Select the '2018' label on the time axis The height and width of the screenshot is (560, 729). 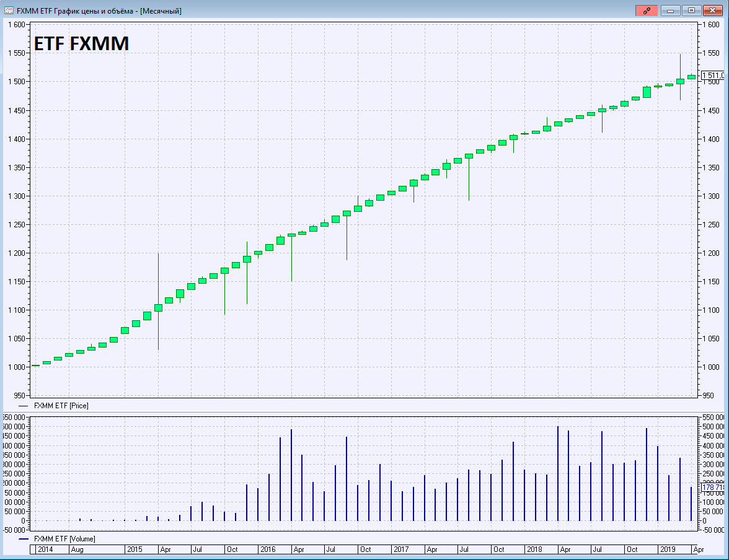point(534,549)
